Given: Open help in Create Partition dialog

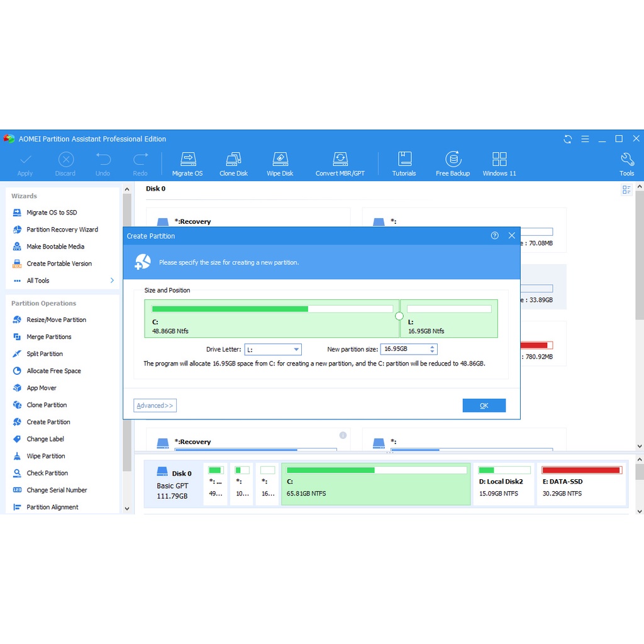Looking at the screenshot, I should (x=494, y=236).
